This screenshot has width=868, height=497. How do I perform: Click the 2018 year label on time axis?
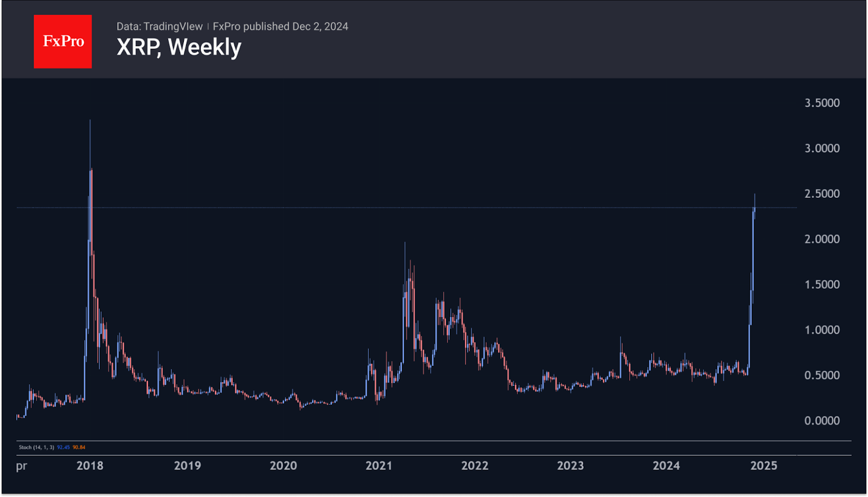(x=90, y=466)
